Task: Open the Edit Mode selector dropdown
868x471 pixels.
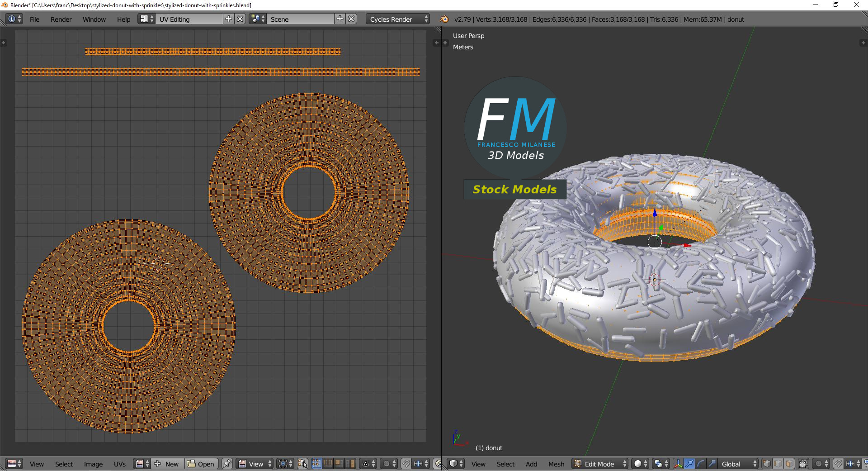Action: pos(600,464)
